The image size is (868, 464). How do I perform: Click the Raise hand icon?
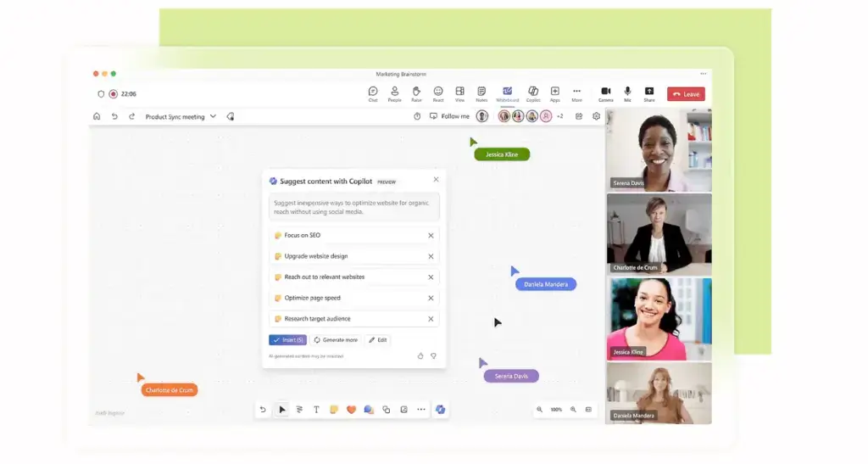416,93
